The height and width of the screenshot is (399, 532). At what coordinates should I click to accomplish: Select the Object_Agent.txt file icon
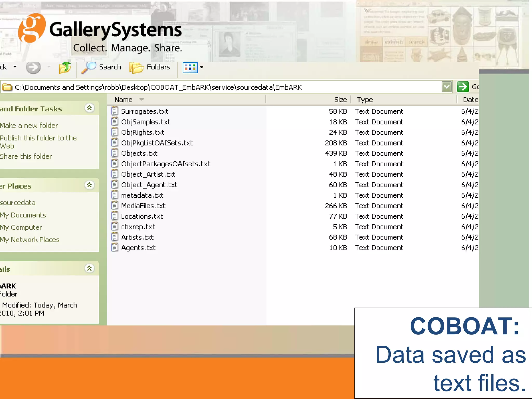[115, 184]
